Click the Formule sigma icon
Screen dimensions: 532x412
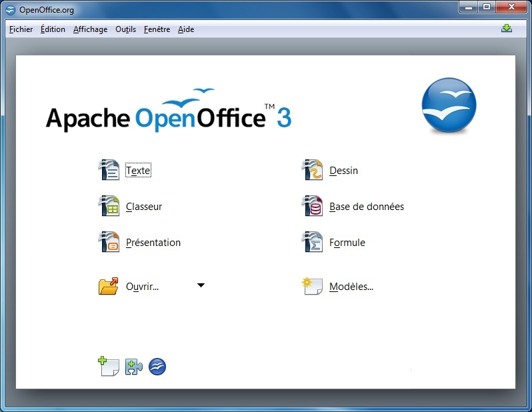click(313, 243)
